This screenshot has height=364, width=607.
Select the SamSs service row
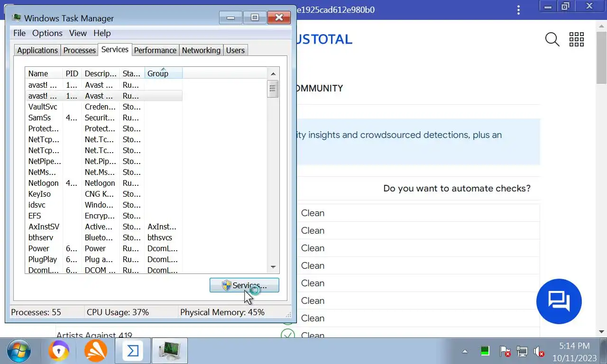tap(104, 118)
